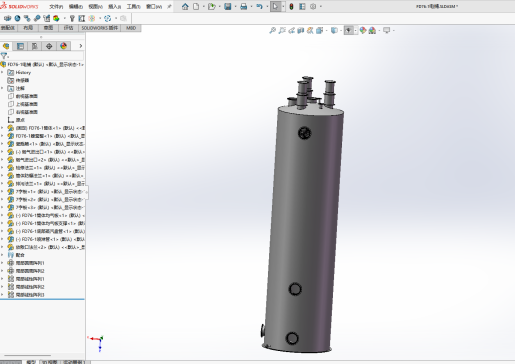Open the 窗口 (Window) menu
Image resolution: width=515 pixels, height=364 pixels.
click(154, 6)
